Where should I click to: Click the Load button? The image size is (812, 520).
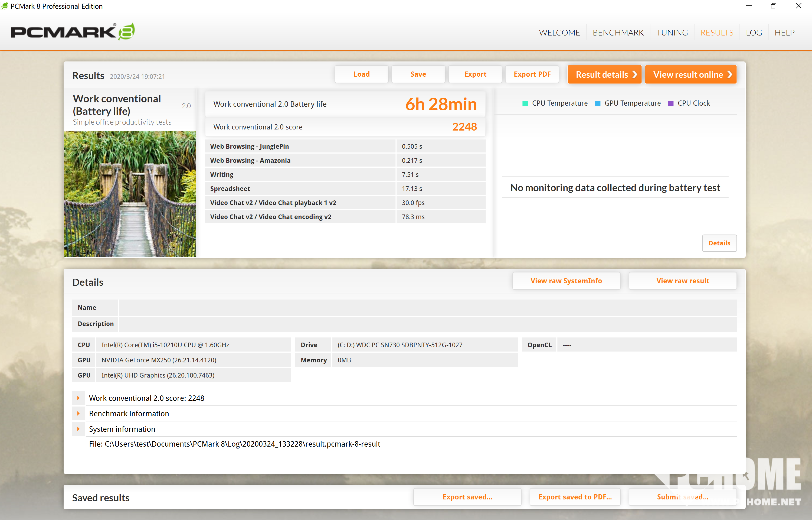(x=361, y=74)
